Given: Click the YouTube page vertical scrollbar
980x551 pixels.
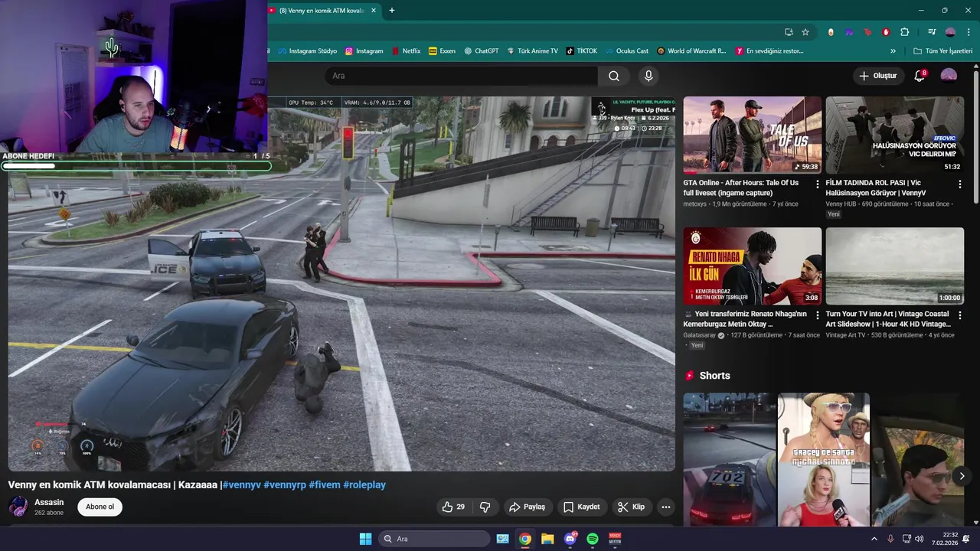Looking at the screenshot, I should (x=976, y=138).
